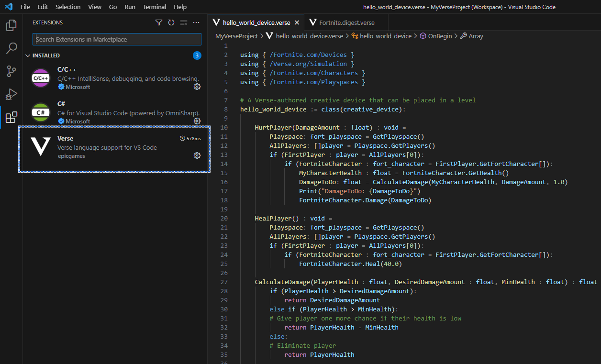Screen dimensions: 601x364
Task: Click the OnBegin breadcrumb item
Action: tap(439, 36)
